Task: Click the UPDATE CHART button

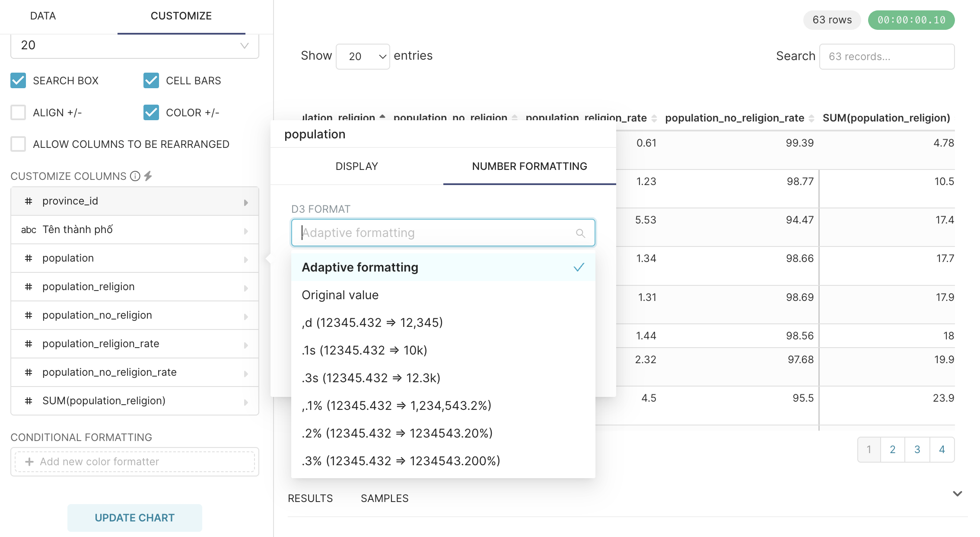Action: pos(135,517)
